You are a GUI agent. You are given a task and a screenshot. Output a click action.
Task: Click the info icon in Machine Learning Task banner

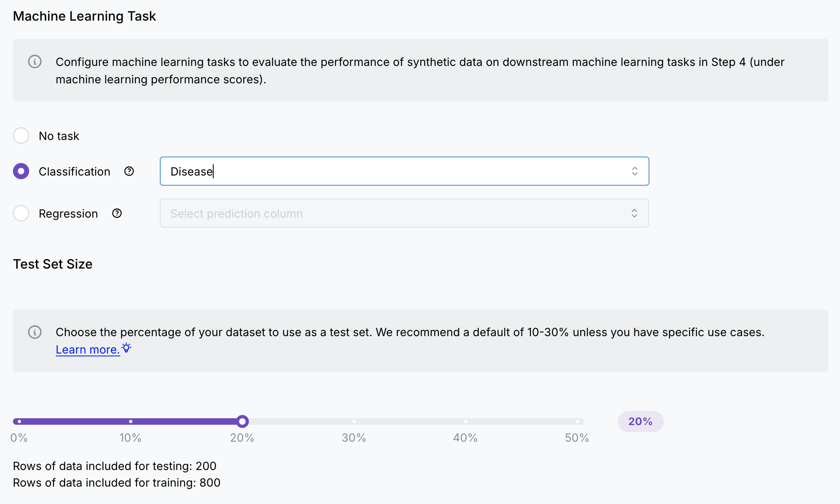35,62
